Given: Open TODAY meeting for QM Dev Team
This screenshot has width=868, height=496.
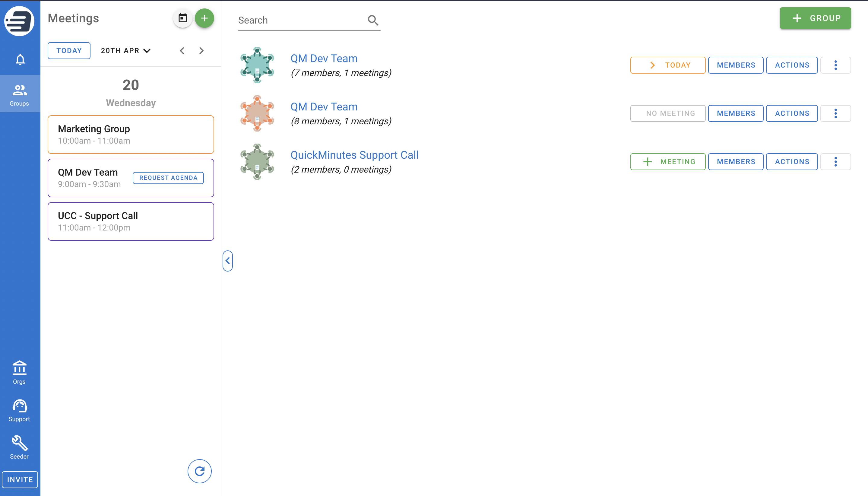Looking at the screenshot, I should coord(668,65).
